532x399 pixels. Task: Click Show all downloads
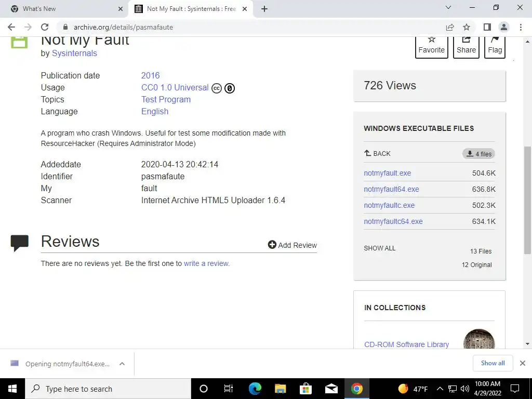(x=493, y=363)
